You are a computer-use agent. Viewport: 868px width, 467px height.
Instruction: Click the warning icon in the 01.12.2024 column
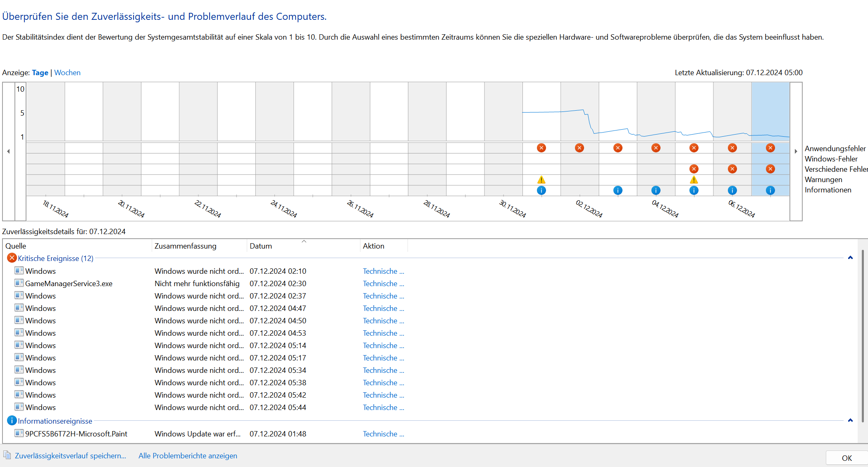tap(541, 180)
